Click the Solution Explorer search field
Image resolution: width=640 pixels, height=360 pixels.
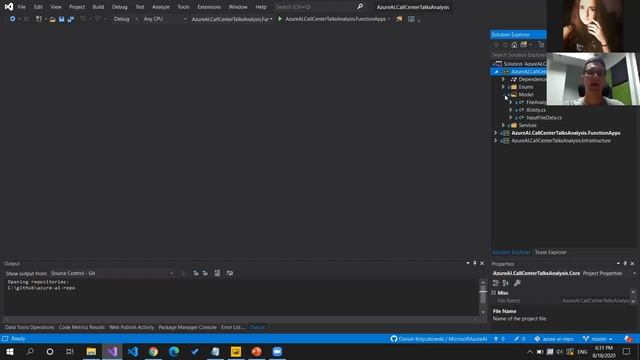518,55
